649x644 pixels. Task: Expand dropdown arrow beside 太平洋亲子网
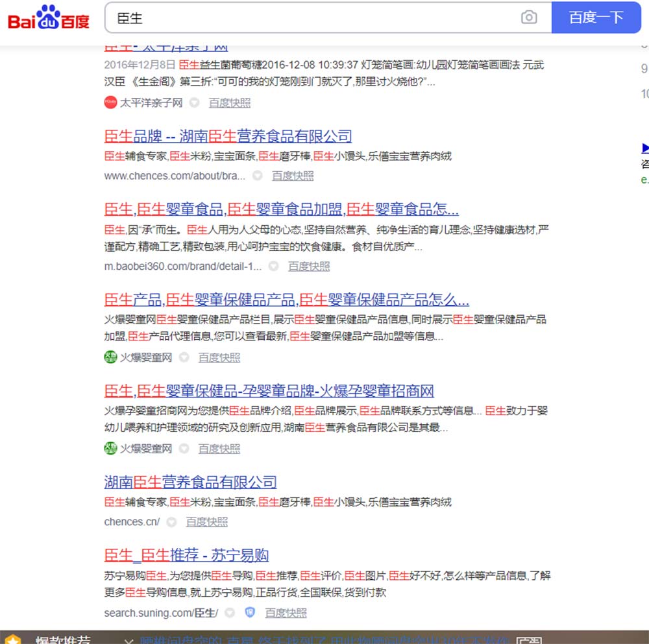coord(195,102)
